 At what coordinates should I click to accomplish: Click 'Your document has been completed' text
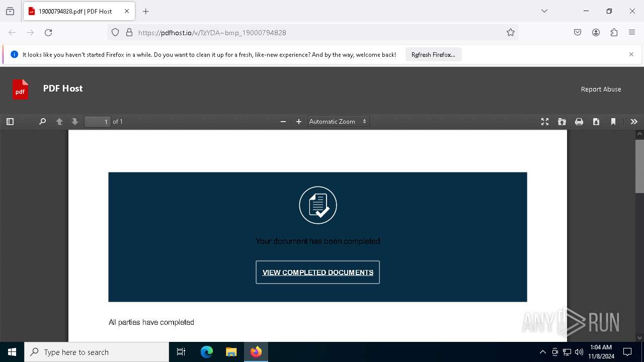point(318,241)
